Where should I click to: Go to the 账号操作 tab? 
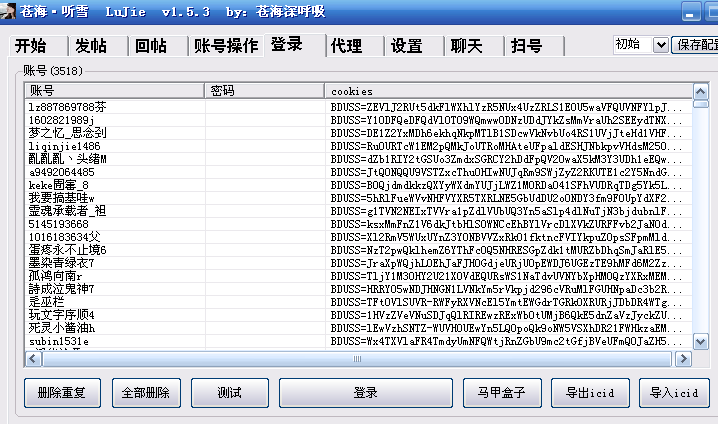click(x=226, y=46)
